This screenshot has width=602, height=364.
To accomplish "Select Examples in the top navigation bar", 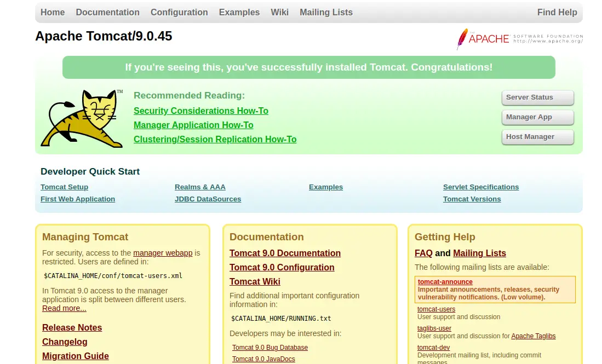I will pos(239,12).
